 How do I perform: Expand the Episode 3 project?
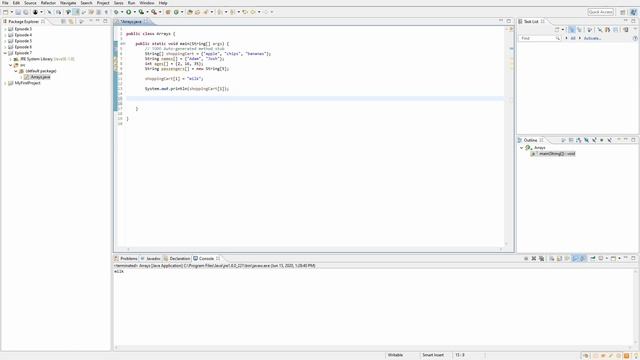[x=5, y=29]
